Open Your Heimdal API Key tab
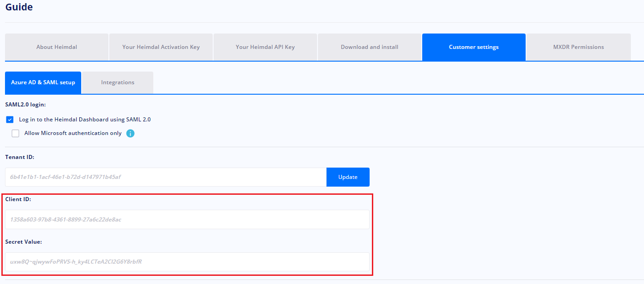 click(265, 47)
